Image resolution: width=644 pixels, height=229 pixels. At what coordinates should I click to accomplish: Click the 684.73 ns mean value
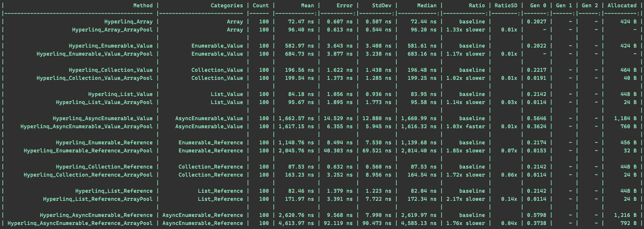300,54
